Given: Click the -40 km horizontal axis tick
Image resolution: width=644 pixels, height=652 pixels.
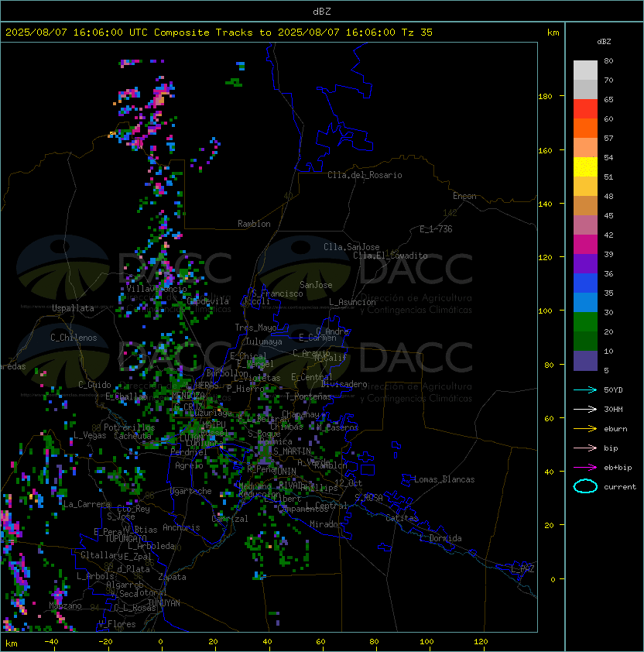Looking at the screenshot, I should 51,642.
